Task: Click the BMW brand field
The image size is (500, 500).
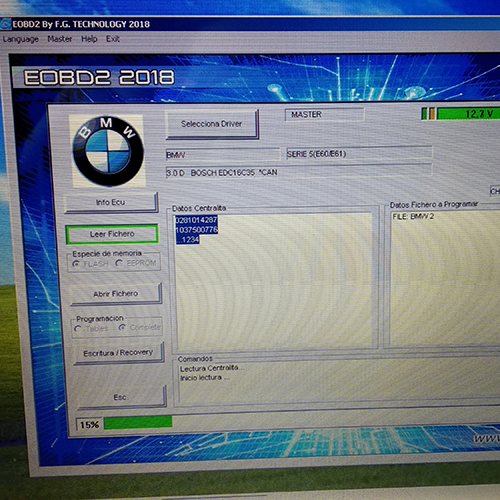Action: tap(223, 155)
